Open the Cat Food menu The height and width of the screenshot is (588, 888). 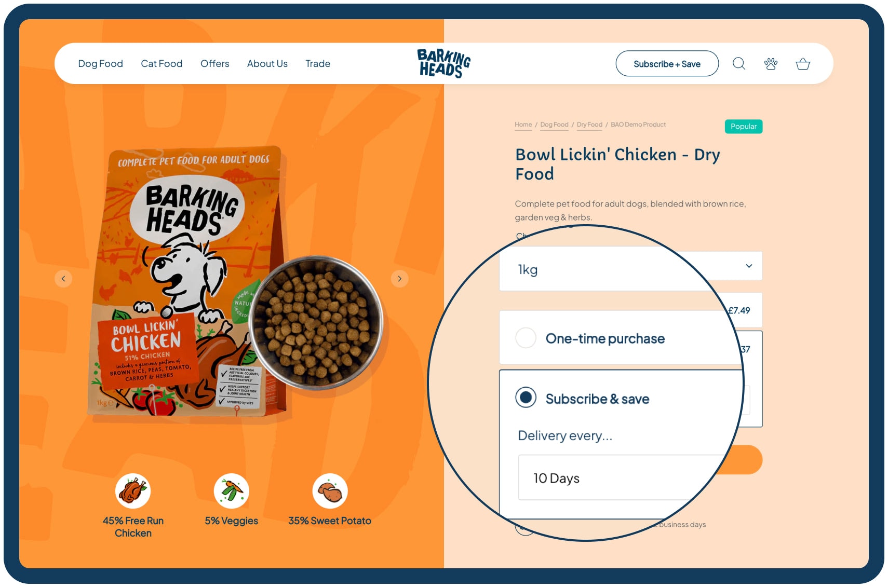click(x=162, y=64)
